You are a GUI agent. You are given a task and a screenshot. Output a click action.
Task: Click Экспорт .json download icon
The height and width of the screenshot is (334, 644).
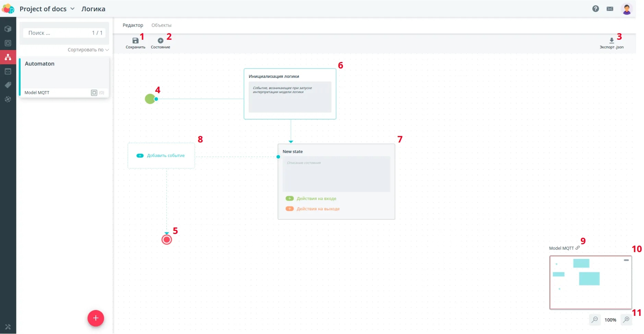(611, 40)
